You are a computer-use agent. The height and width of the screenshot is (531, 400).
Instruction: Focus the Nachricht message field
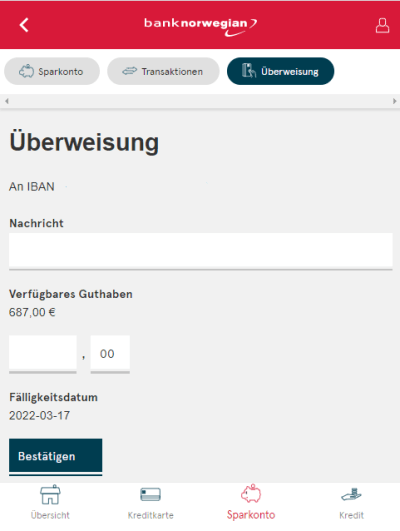pyautogui.click(x=201, y=251)
